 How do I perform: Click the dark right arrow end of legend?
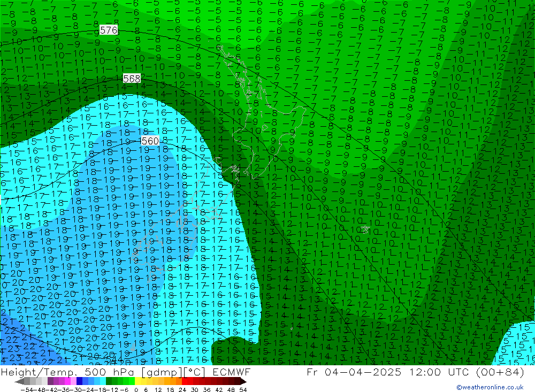pos(243,381)
